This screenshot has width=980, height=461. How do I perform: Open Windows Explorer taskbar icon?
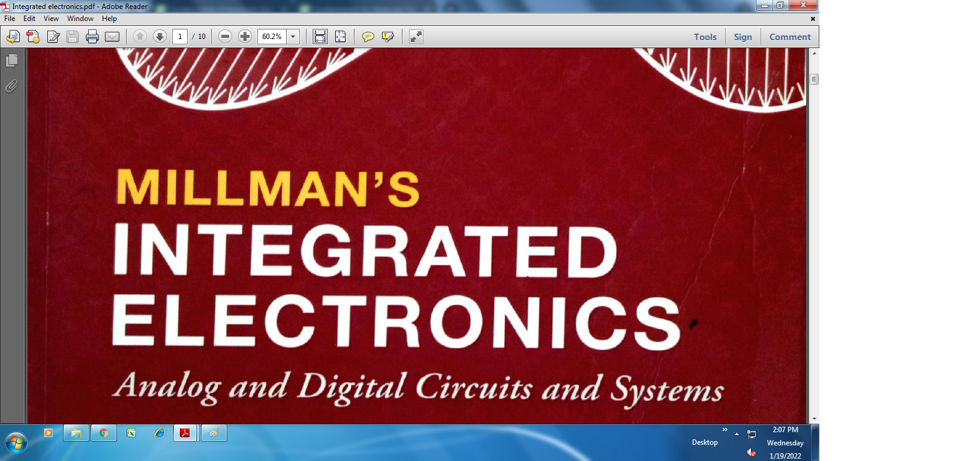[76, 433]
